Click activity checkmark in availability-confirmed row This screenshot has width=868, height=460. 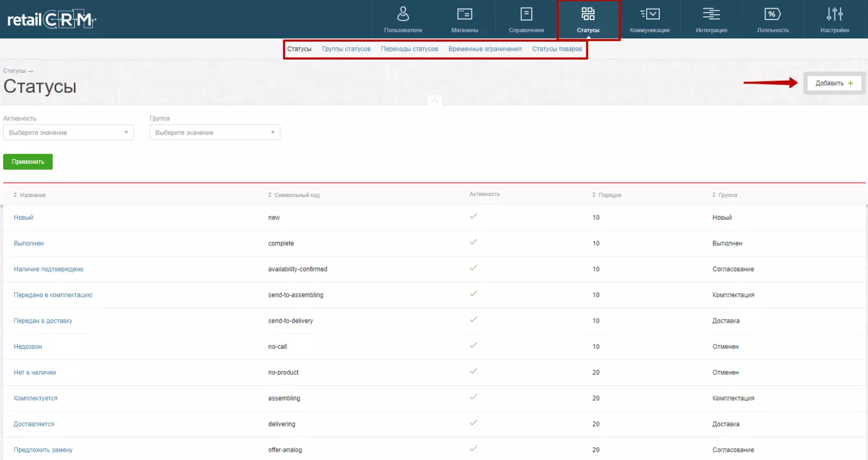[474, 267]
